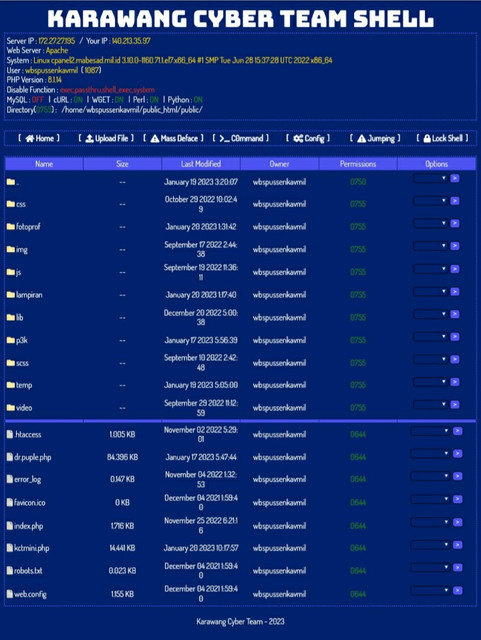Click the go arrow button in web.config row
The image size is (481, 640).
[x=458, y=590]
